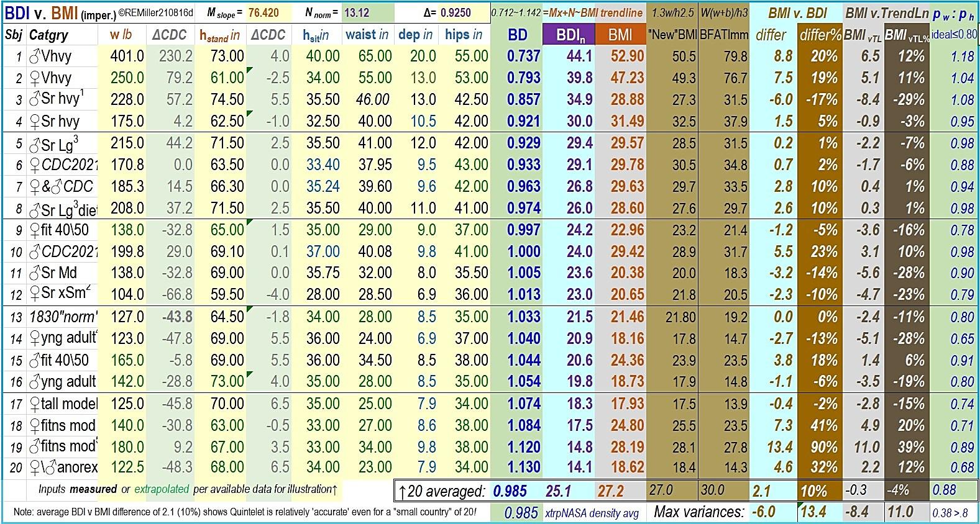Click the '♂Sr hvy' category cell

(x=56, y=99)
